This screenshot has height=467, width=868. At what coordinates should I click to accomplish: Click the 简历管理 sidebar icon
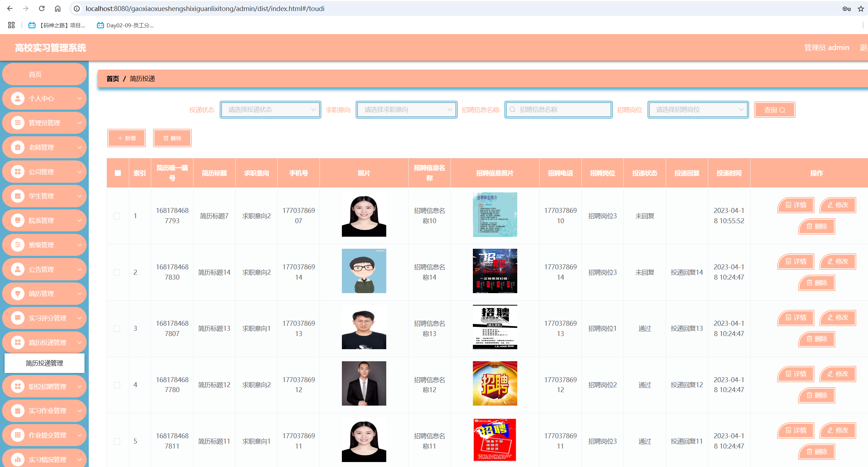click(x=17, y=293)
